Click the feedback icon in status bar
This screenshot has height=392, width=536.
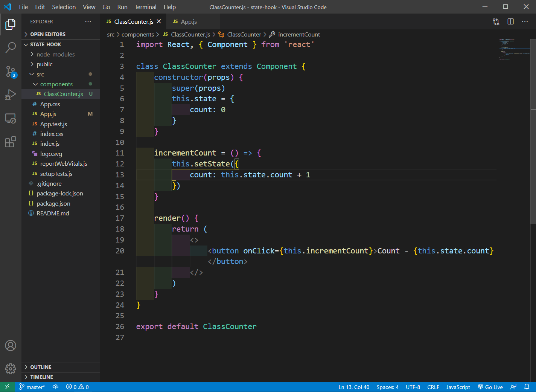513,387
